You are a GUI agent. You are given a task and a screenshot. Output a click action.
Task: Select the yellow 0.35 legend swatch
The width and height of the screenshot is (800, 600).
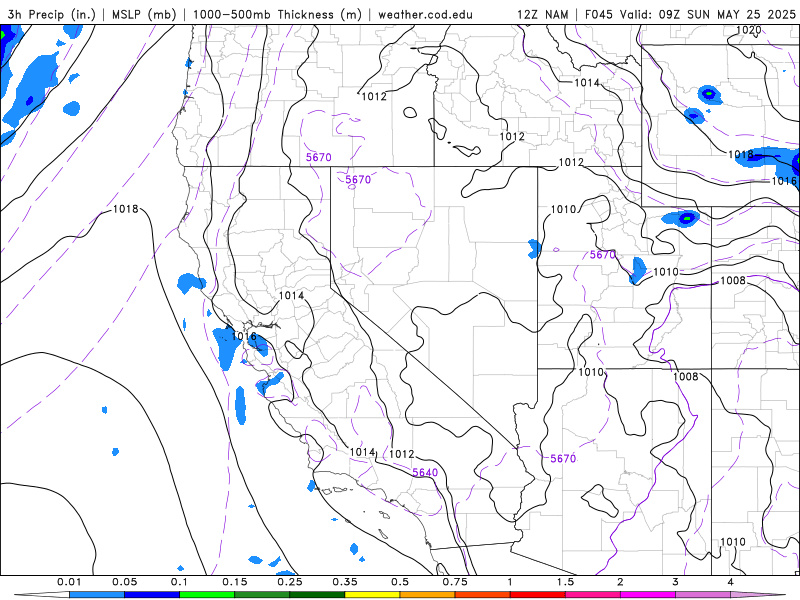(x=372, y=595)
